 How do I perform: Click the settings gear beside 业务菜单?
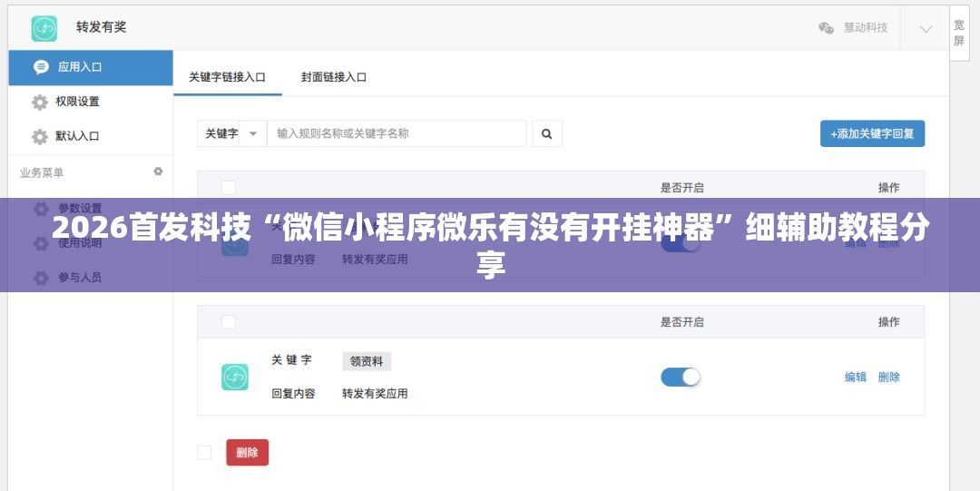158,172
